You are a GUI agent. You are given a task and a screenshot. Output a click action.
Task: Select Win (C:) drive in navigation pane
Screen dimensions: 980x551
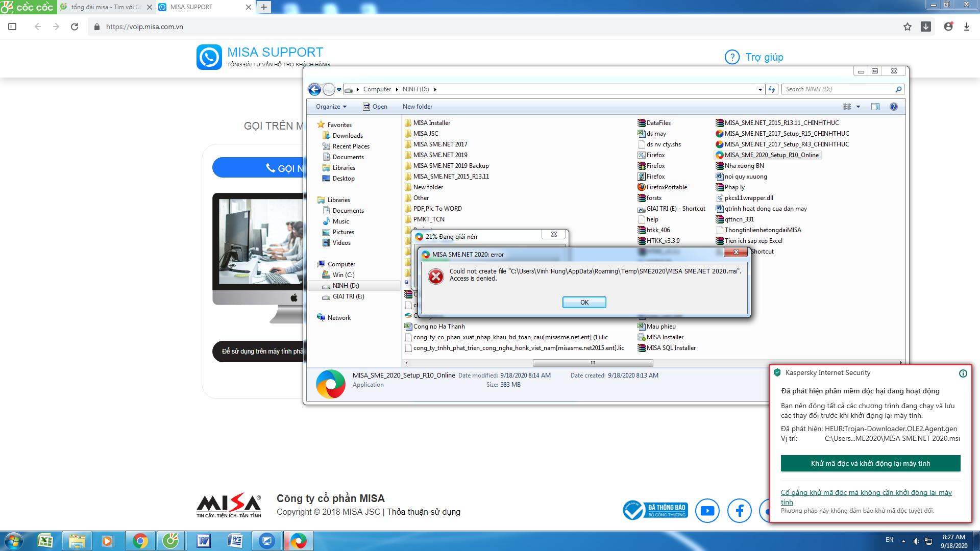343,275
